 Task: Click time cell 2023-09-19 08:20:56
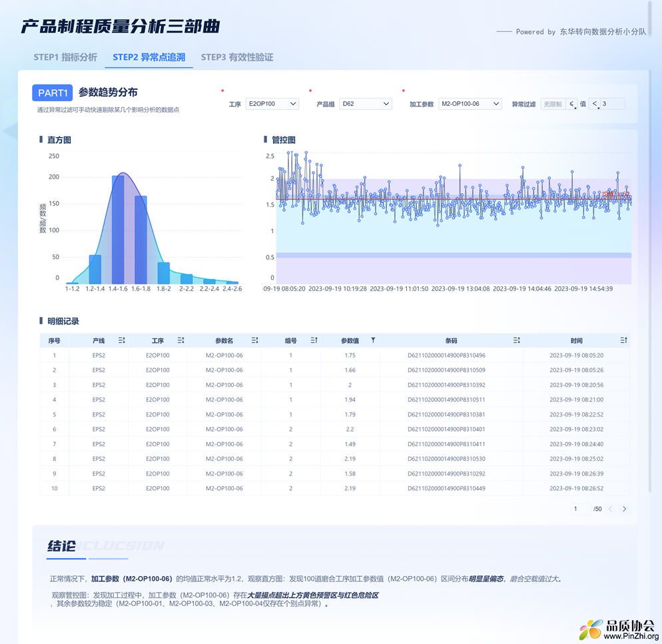(576, 385)
